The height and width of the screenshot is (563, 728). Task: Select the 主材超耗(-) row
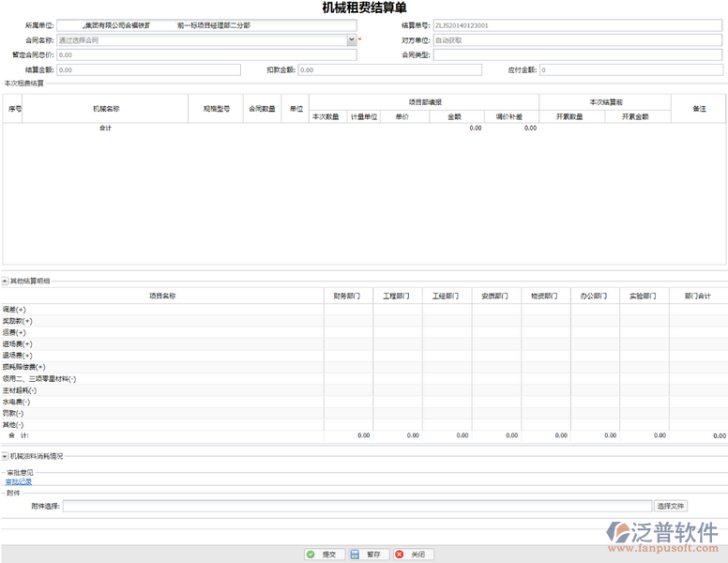coord(364,390)
